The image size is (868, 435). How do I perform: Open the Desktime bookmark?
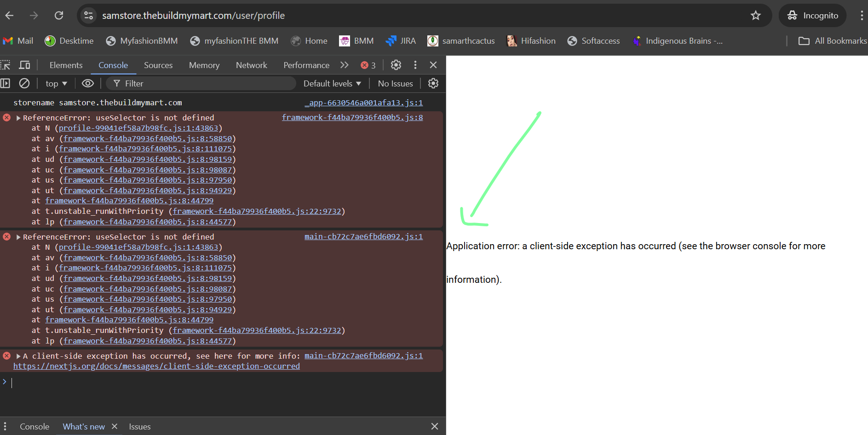[69, 41]
